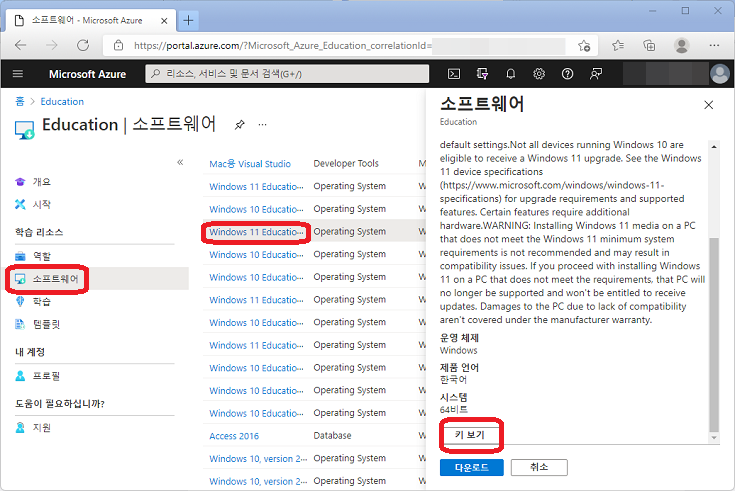Open browser profile icon

tap(681, 45)
